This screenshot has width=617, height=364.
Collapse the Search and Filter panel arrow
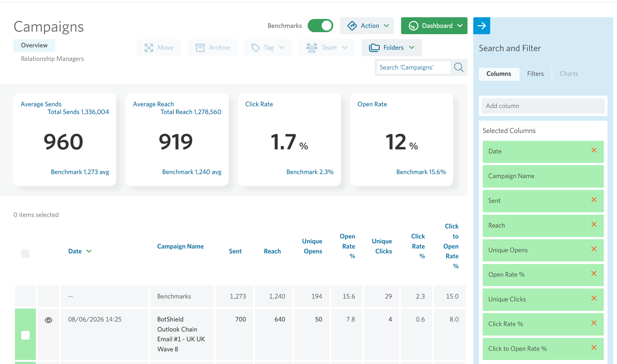point(482,26)
